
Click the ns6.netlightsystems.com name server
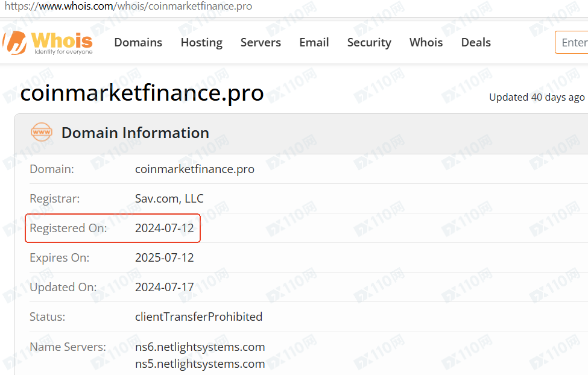[200, 347]
